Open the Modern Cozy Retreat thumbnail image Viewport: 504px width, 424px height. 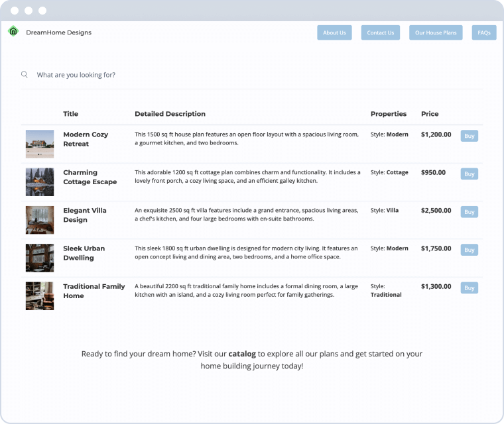pyautogui.click(x=40, y=144)
